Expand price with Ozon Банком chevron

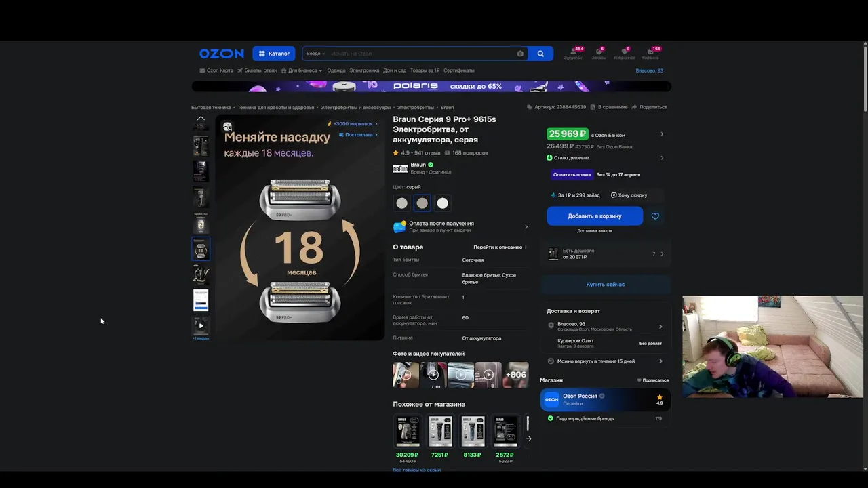[x=662, y=134]
